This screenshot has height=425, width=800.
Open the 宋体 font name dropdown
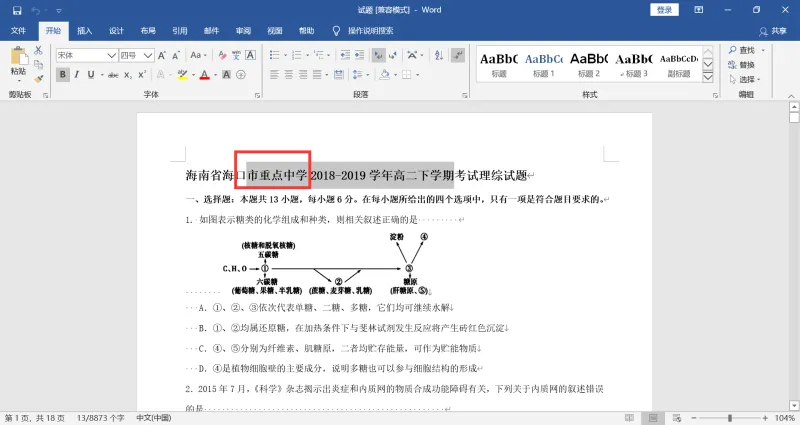click(111, 55)
